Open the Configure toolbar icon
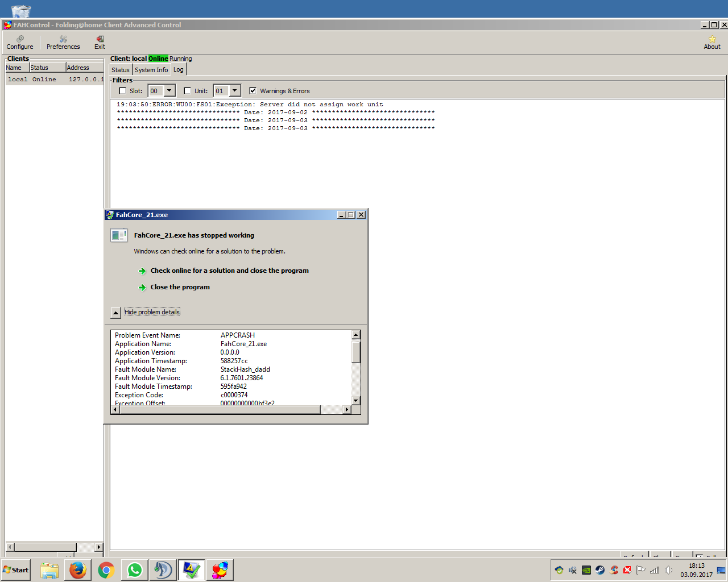The image size is (728, 582). tap(20, 43)
